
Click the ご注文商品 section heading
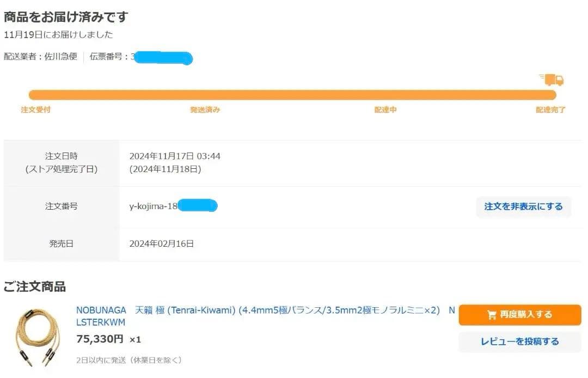point(35,286)
